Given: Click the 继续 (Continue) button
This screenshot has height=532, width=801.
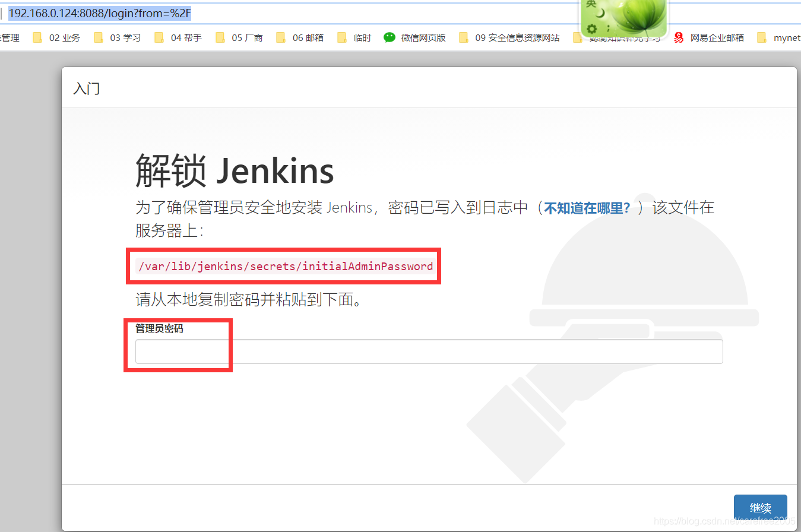Looking at the screenshot, I should (x=760, y=508).
